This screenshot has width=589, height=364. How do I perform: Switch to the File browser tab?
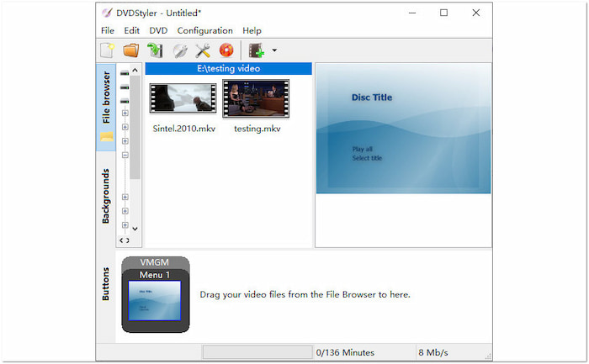pyautogui.click(x=106, y=107)
